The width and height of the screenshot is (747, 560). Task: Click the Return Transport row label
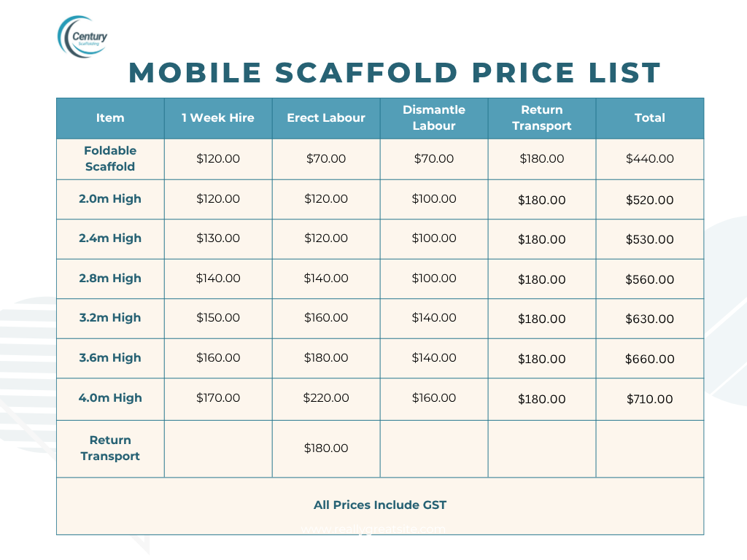pos(110,448)
